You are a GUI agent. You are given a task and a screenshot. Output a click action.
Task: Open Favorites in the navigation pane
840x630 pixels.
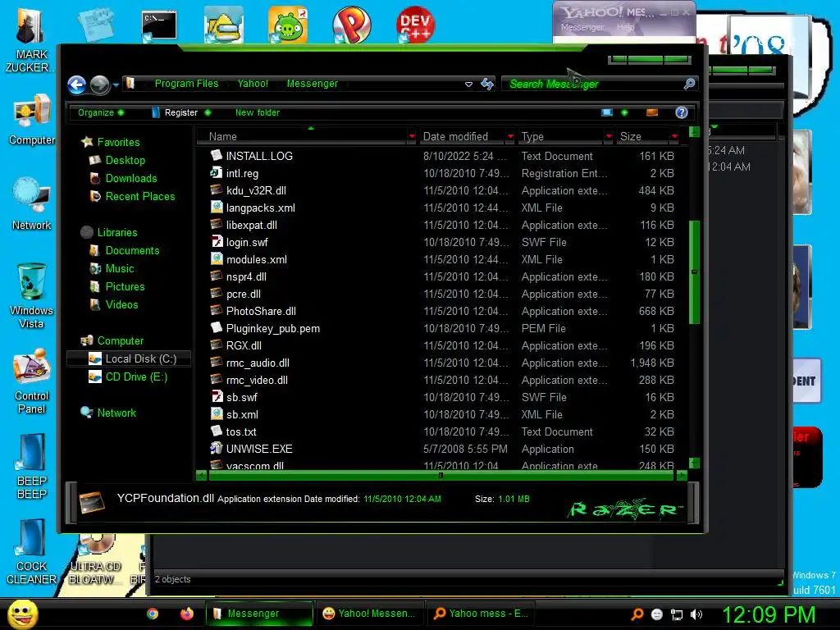coord(118,142)
